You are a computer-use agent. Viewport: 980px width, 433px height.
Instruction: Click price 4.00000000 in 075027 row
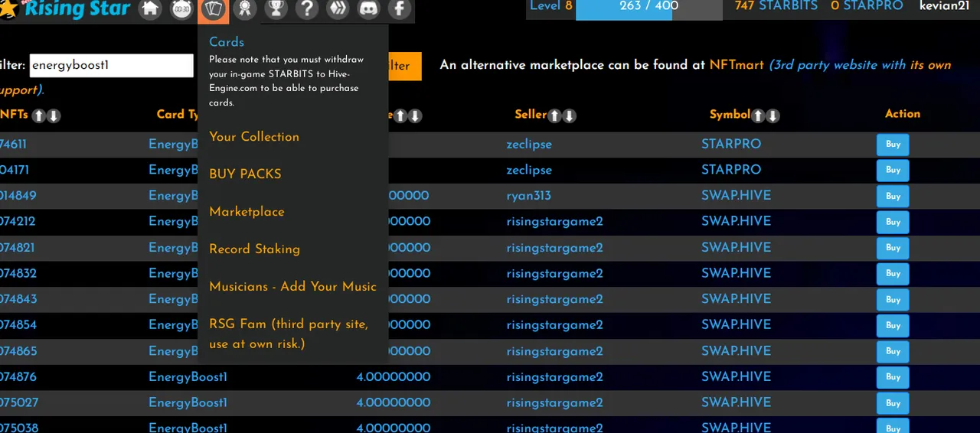click(x=394, y=403)
